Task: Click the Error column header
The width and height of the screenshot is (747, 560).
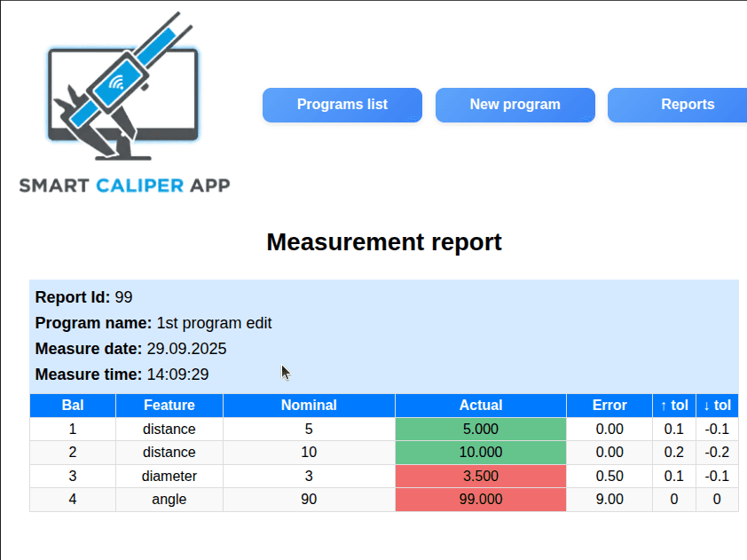Action: tap(609, 406)
